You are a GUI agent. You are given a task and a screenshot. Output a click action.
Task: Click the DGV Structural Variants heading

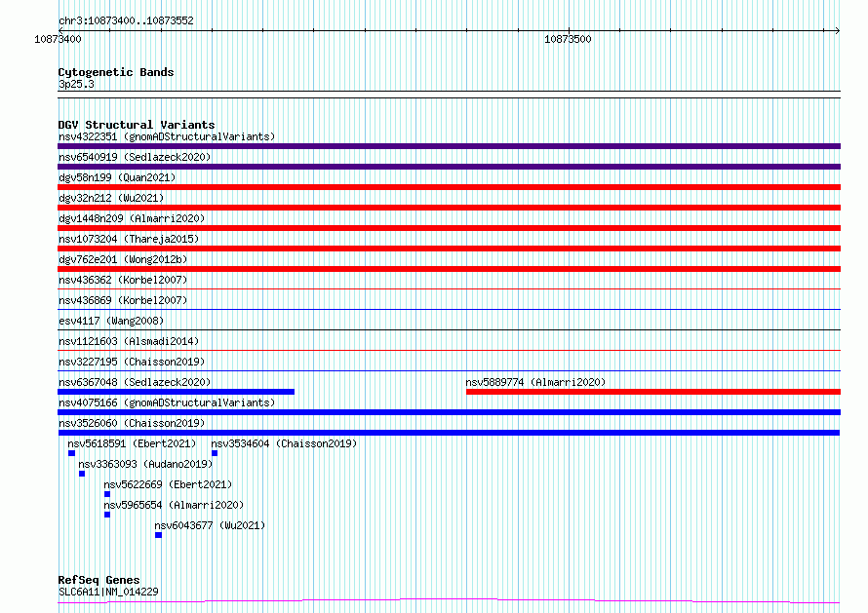pos(137,125)
